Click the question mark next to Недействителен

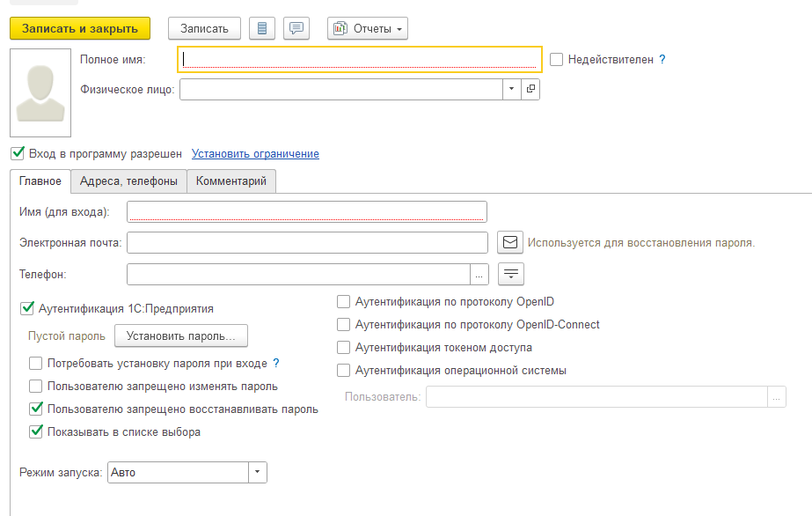pyautogui.click(x=662, y=60)
